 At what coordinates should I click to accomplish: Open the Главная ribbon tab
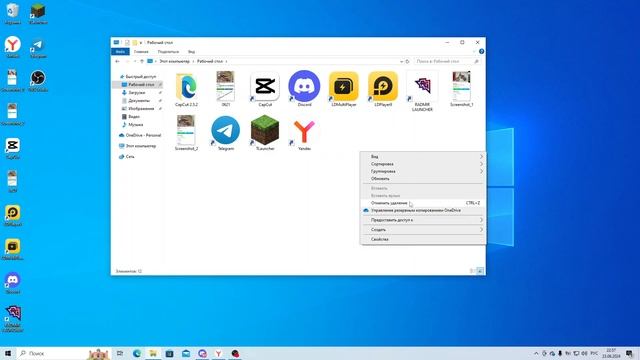(x=141, y=52)
